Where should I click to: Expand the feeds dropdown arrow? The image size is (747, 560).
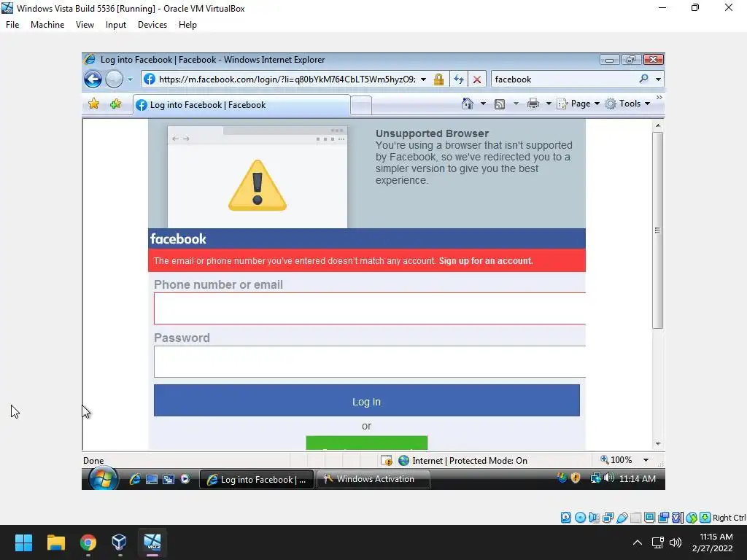[516, 104]
